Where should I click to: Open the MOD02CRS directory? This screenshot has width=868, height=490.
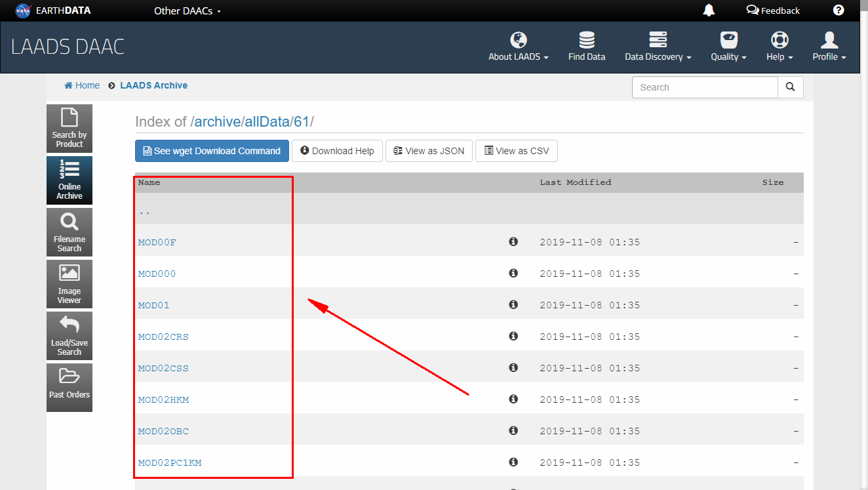163,337
